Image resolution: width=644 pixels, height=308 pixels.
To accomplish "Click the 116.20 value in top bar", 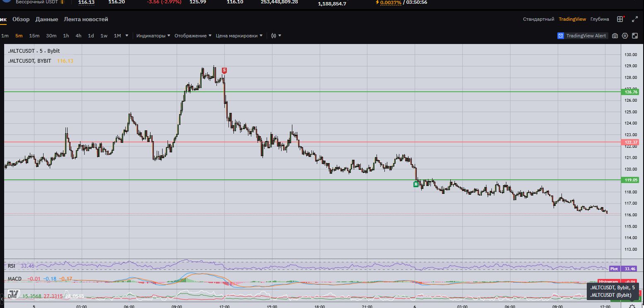I will click(x=117, y=2).
